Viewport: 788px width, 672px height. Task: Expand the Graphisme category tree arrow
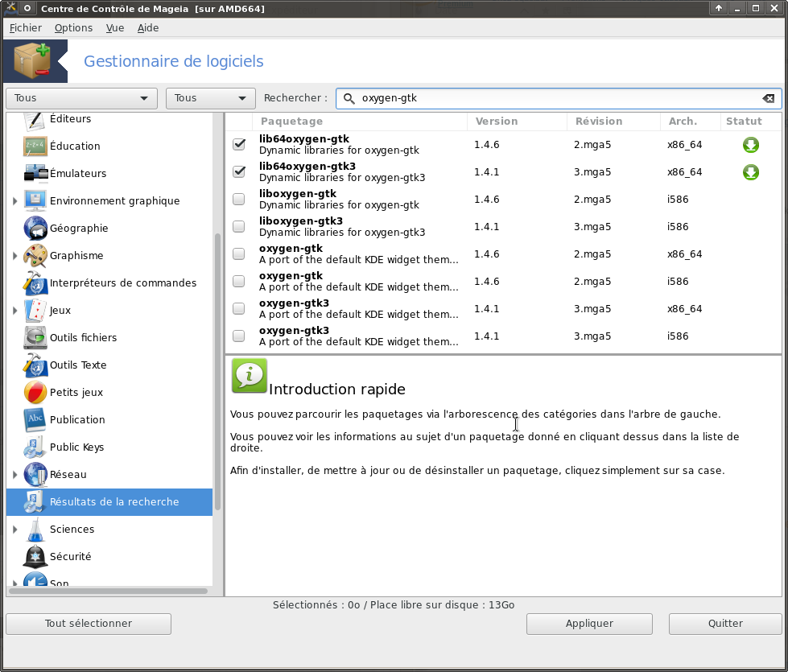(x=15, y=256)
